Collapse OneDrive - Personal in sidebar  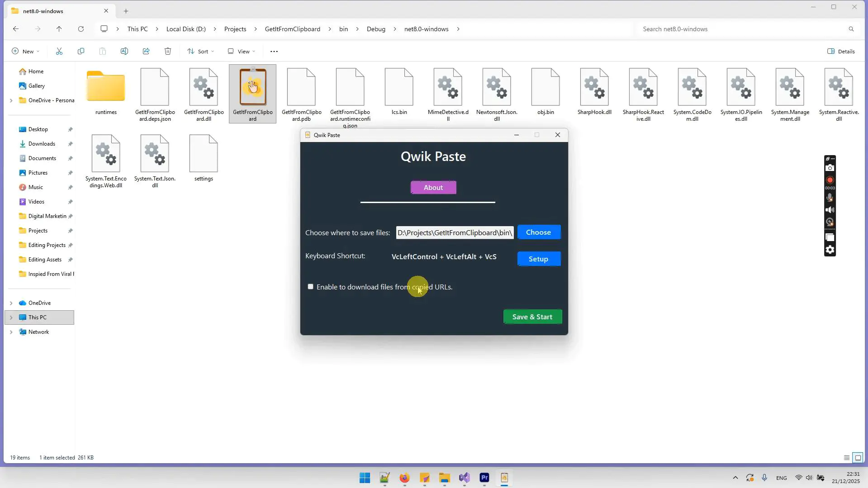(x=11, y=100)
